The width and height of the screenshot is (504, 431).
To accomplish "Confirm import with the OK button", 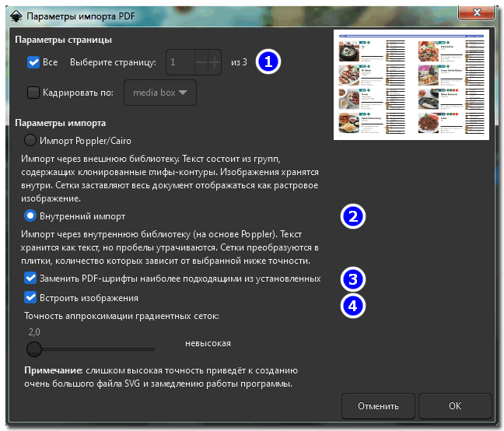I will click(x=454, y=405).
